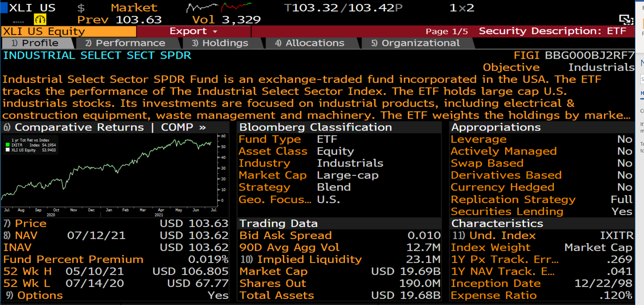Image resolution: width=644 pixels, height=305 pixels.
Task: Click the red and green sparkline chart
Action: (236, 7)
